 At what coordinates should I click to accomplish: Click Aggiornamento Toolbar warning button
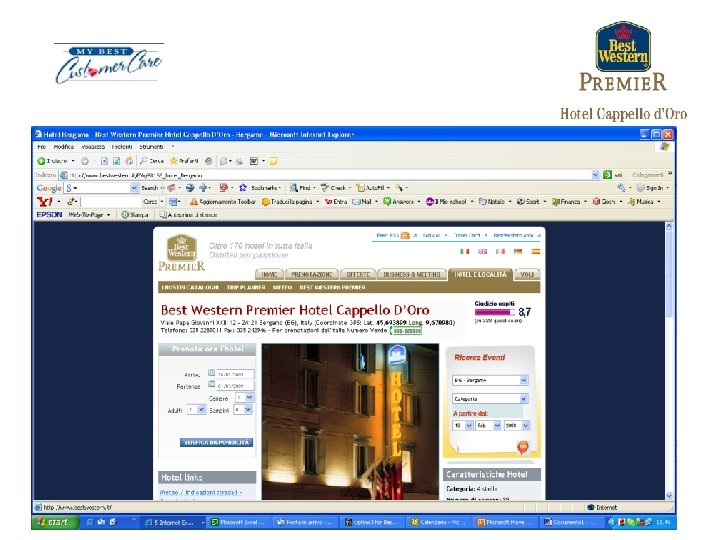[223, 202]
